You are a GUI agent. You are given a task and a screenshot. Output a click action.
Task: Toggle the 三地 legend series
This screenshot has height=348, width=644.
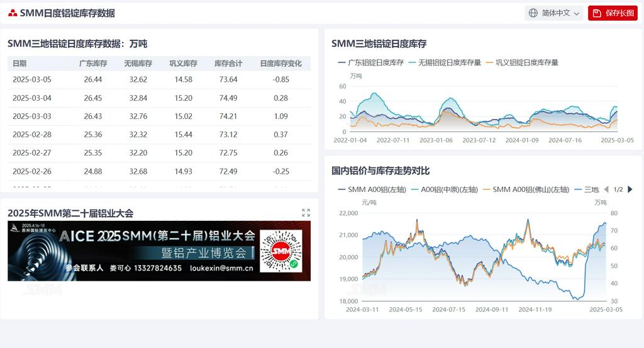click(587, 189)
